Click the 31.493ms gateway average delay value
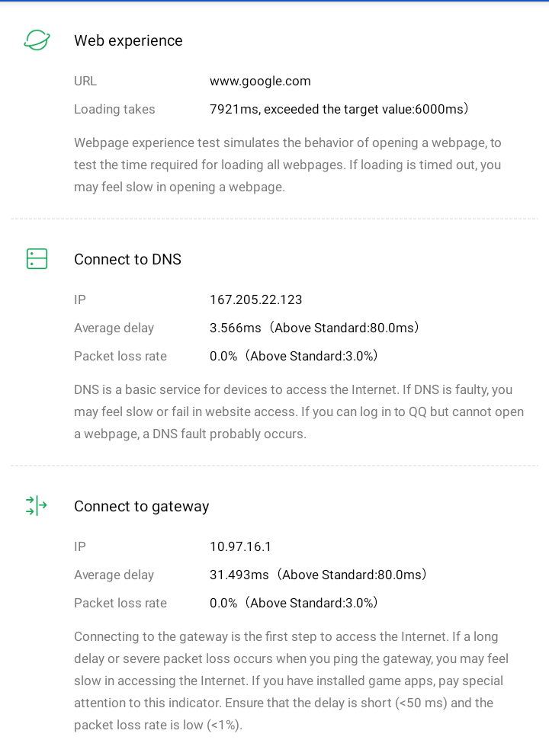 pos(318,575)
